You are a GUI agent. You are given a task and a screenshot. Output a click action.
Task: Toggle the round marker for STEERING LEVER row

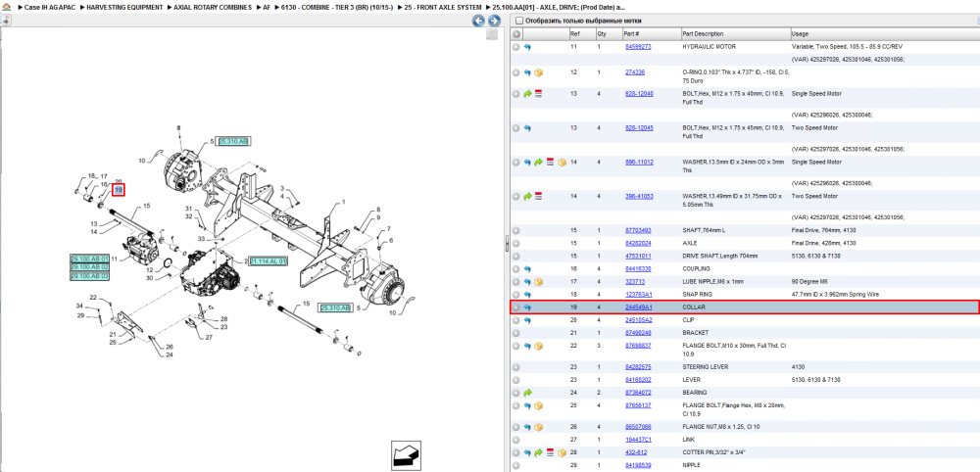(515, 367)
